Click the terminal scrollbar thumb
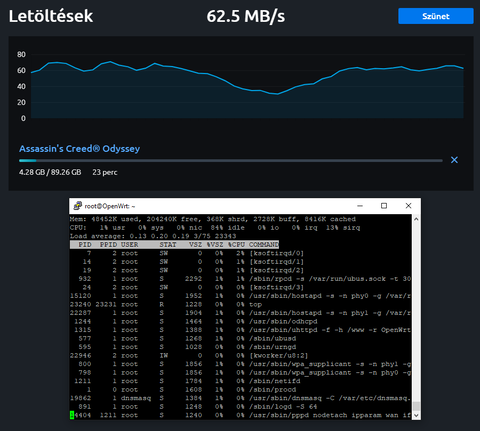Viewport: 480px width, 431px height. (x=416, y=407)
